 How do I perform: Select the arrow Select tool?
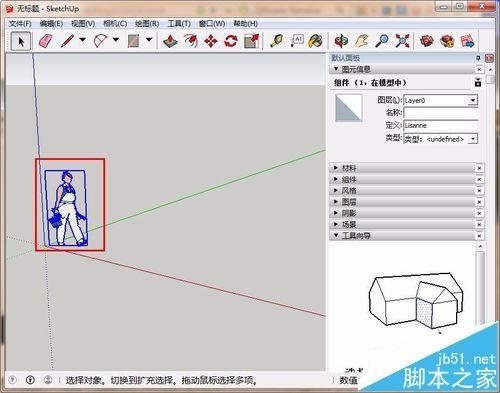coord(21,41)
